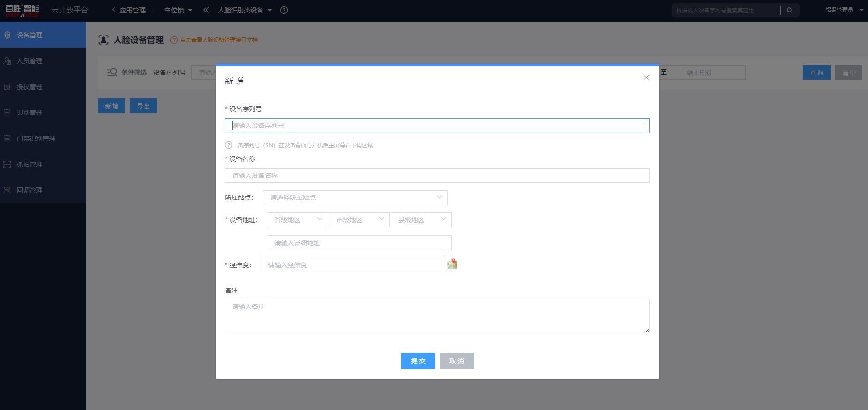Click the search magnifier icon in top bar
This screenshot has height=410, width=868.
point(789,10)
